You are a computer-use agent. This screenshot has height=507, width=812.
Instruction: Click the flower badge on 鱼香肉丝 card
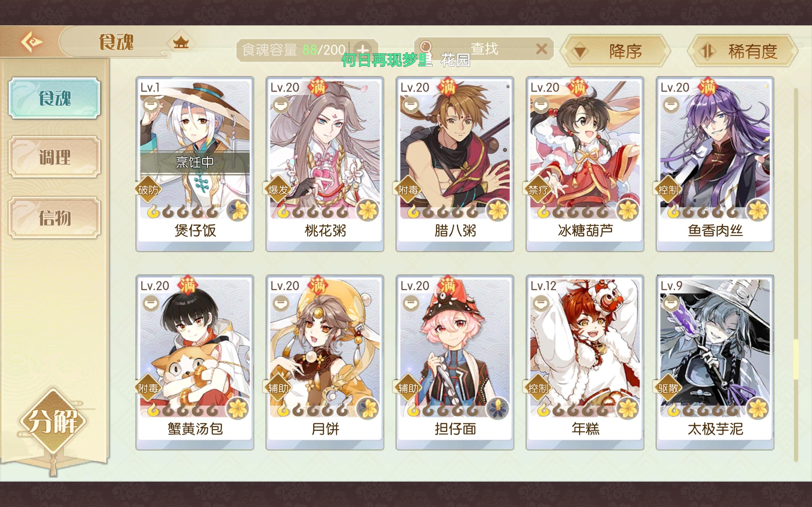(758, 211)
